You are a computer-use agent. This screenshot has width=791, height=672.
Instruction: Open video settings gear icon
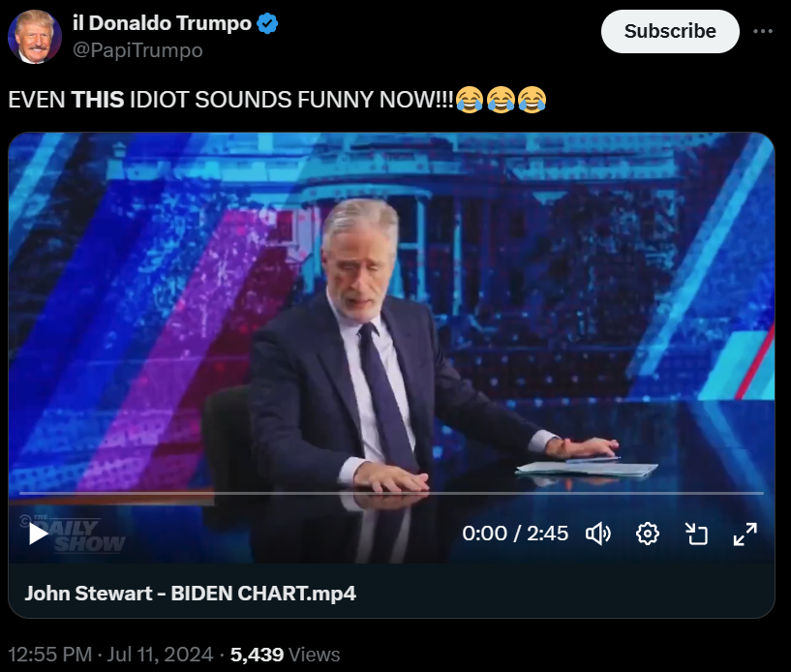648,534
